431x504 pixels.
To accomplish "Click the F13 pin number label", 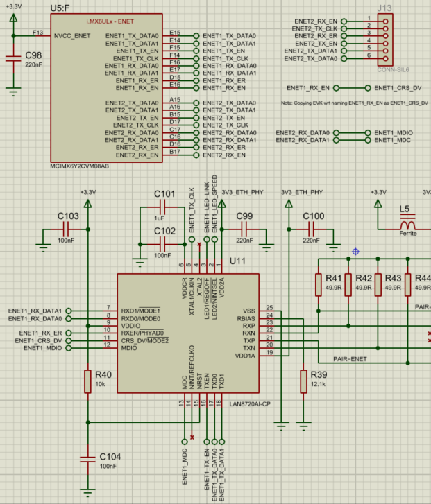I will [x=37, y=32].
